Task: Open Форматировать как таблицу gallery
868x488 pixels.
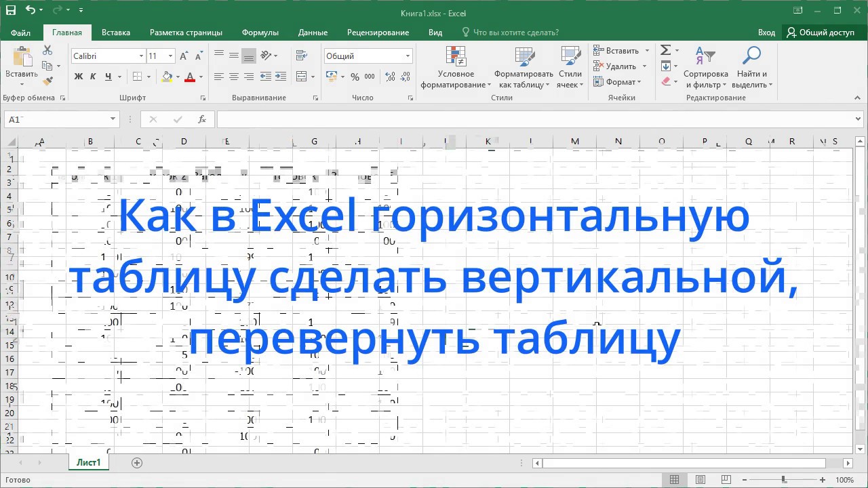Action: [x=524, y=68]
